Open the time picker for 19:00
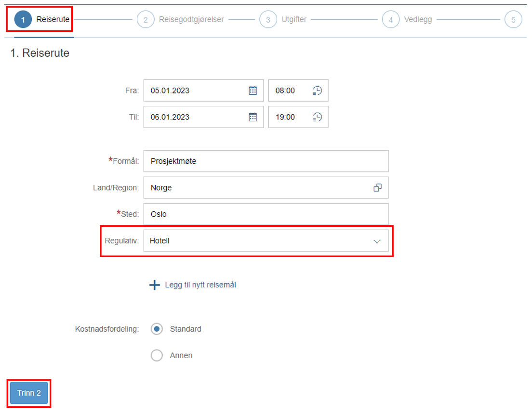532x415 pixels. tap(317, 117)
